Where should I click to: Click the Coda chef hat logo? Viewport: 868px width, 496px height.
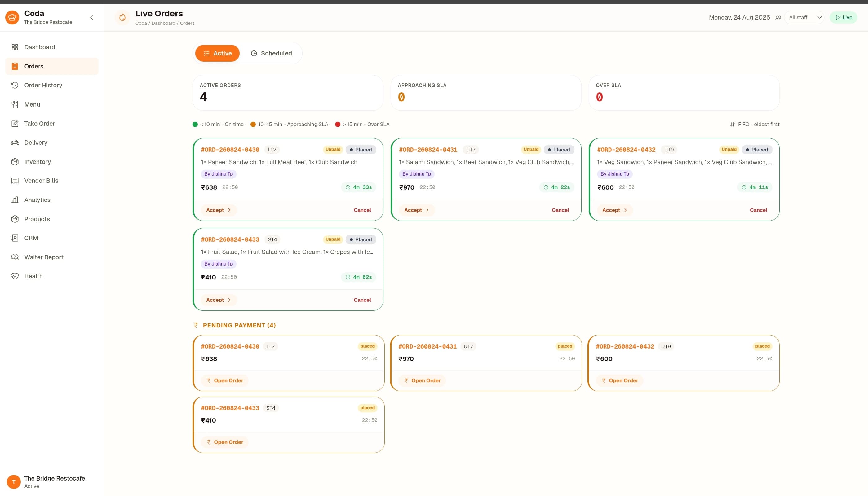tap(12, 17)
